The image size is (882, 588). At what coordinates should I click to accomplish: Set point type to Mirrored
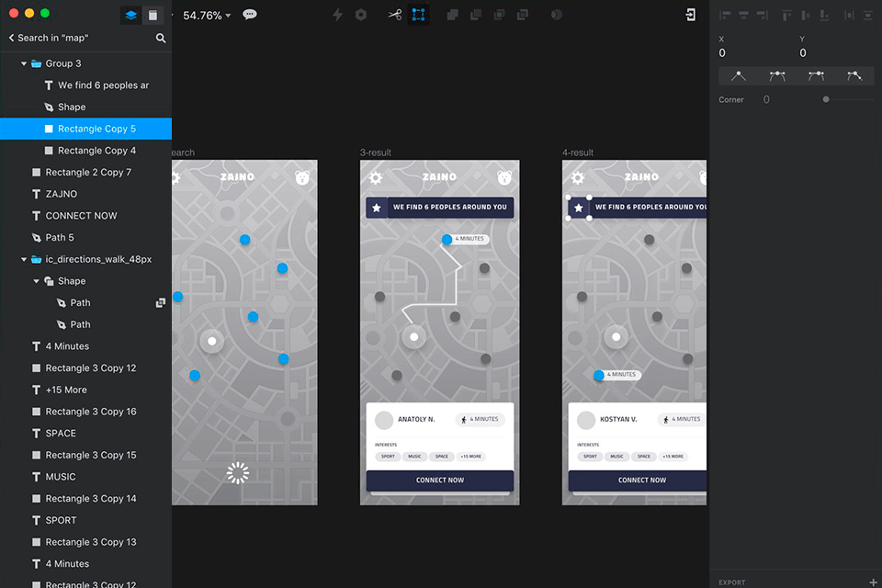777,75
